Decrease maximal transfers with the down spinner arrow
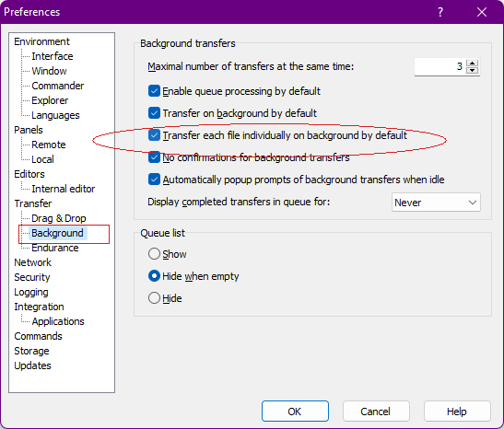Screen dimensions: 504x429 point(472,70)
